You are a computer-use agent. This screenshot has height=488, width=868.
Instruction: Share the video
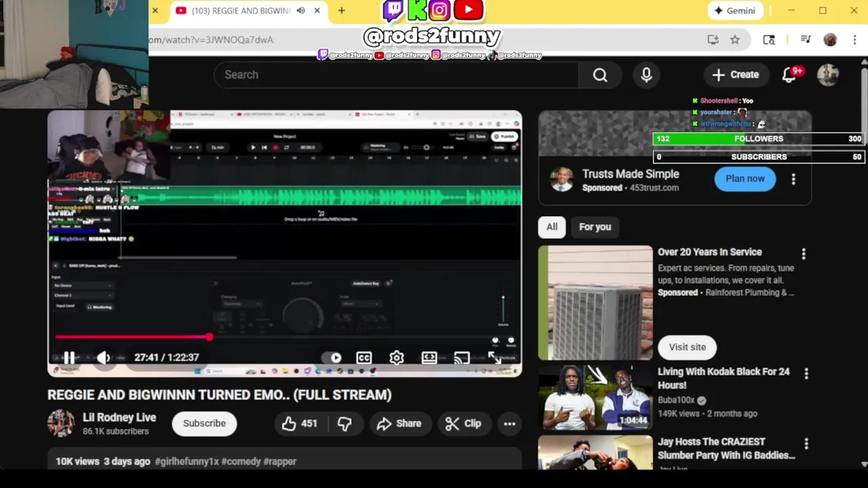coord(399,424)
